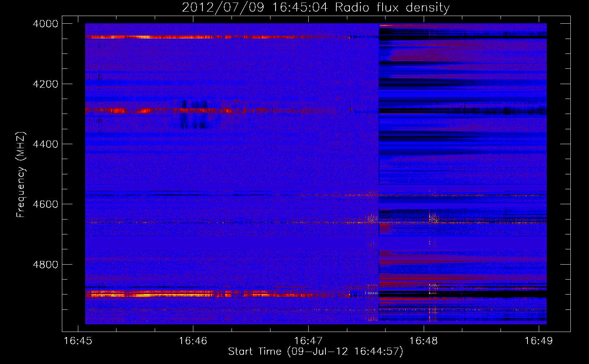Select the 4400 frequency axis label
The image size is (589, 364).
point(46,144)
